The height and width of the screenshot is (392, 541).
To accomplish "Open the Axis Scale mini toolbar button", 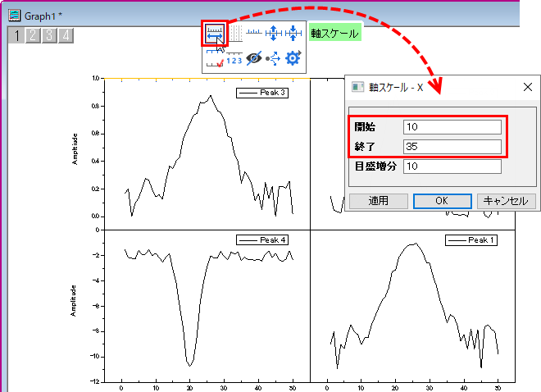I will coord(215,34).
